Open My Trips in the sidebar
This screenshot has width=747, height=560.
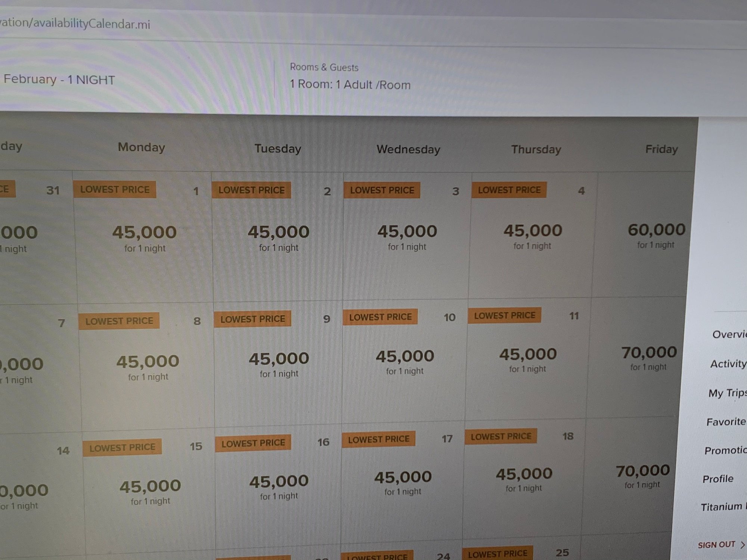click(x=727, y=393)
